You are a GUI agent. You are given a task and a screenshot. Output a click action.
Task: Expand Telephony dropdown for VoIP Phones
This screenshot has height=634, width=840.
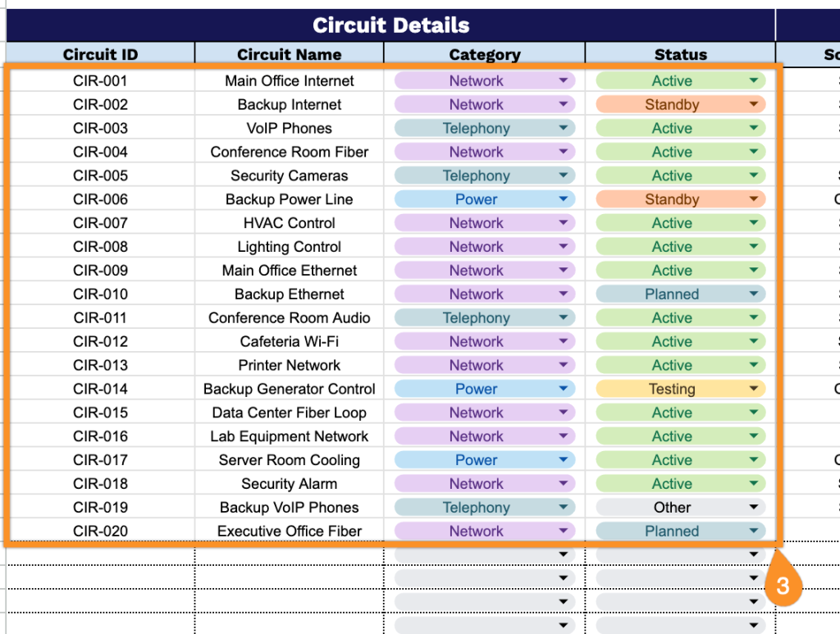(564, 129)
